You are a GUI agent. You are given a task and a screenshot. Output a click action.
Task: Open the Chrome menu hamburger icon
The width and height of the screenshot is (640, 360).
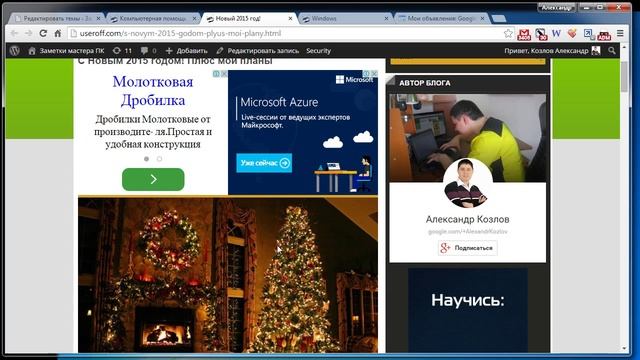[x=620, y=33]
